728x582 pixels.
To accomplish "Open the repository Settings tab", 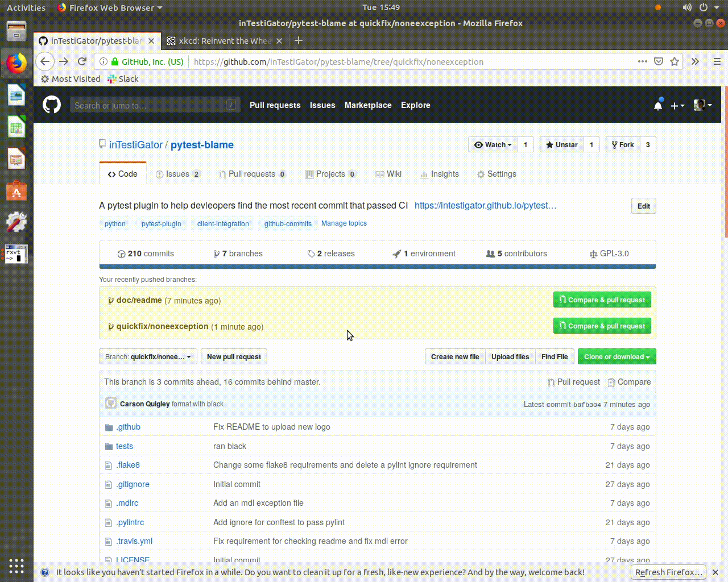I will [x=497, y=174].
